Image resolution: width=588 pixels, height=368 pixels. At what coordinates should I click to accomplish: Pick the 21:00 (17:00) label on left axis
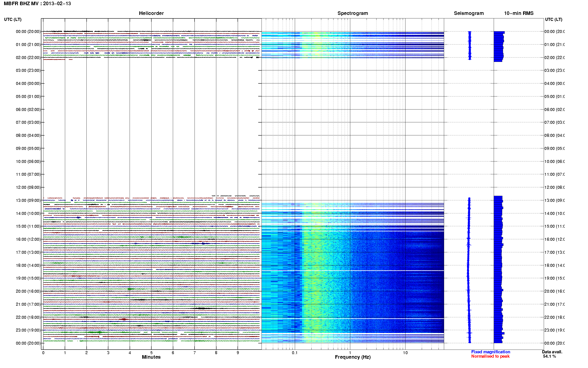pos(28,304)
